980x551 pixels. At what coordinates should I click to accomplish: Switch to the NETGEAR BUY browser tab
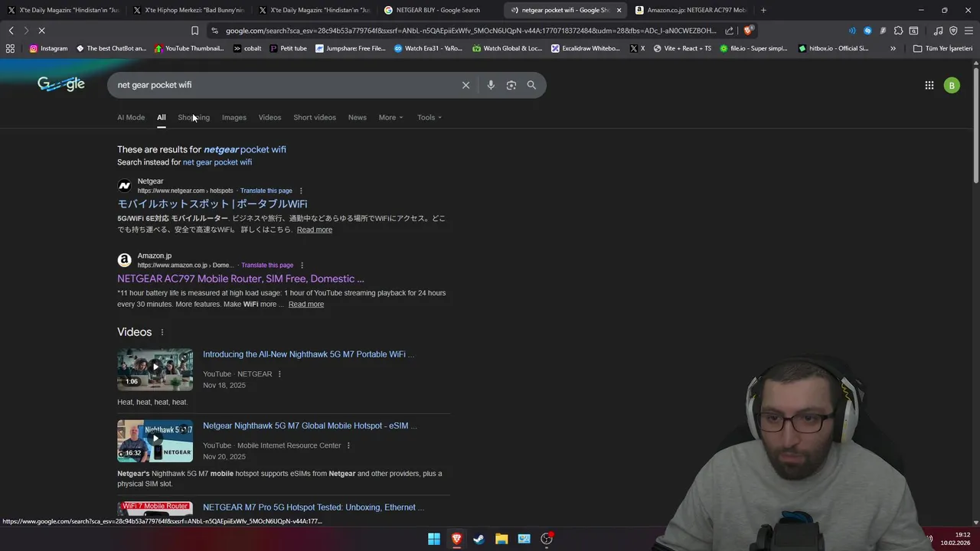[438, 10]
